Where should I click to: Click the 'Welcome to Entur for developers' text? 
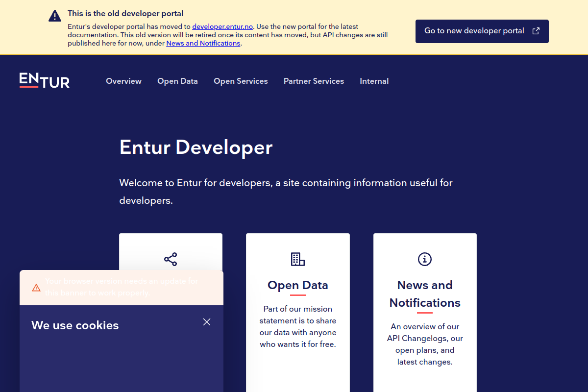point(286,192)
